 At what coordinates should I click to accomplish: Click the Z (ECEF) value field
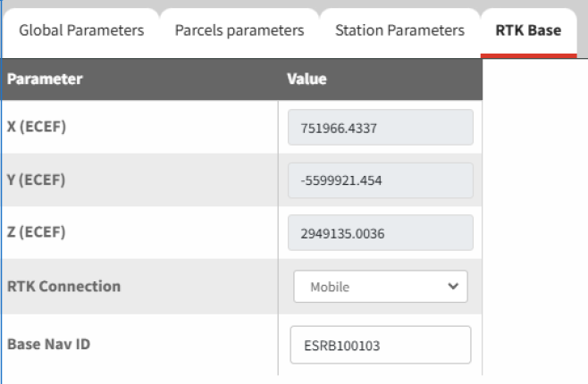pyautogui.click(x=381, y=233)
